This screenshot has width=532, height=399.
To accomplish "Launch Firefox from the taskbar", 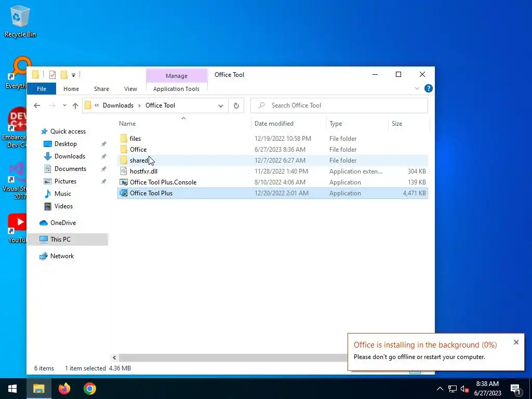I will [x=64, y=389].
